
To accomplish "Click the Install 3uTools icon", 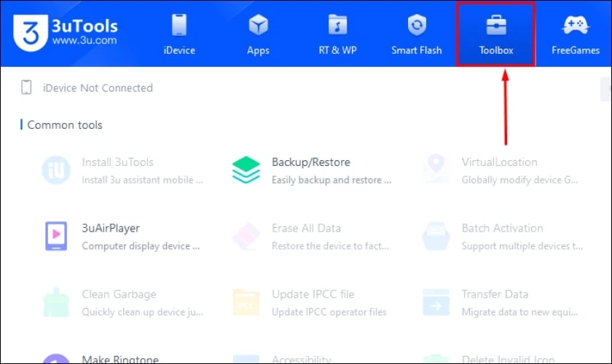I will point(56,170).
